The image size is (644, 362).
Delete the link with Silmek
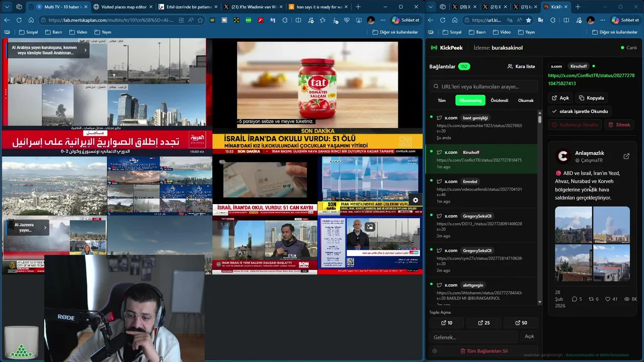pyautogui.click(x=619, y=125)
